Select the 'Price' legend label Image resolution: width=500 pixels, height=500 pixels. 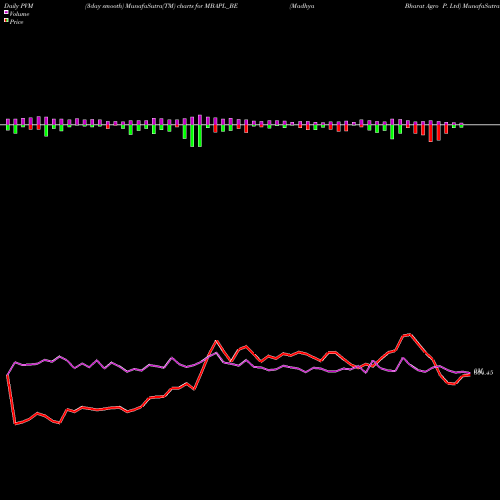click(x=16, y=22)
